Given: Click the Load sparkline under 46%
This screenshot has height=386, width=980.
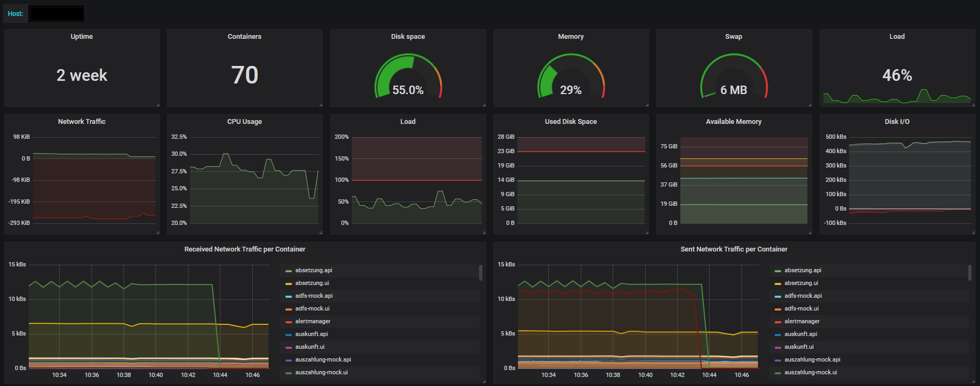Looking at the screenshot, I should pos(897,96).
